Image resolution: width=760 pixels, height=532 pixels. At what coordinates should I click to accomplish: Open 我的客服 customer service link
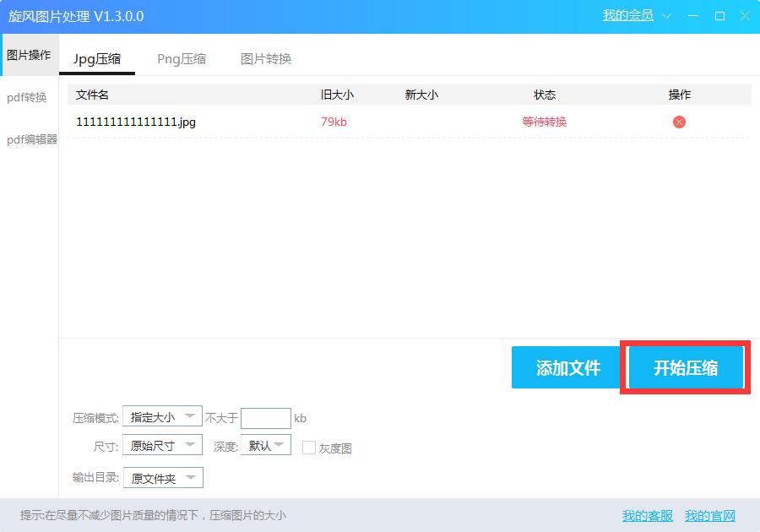coord(646,516)
